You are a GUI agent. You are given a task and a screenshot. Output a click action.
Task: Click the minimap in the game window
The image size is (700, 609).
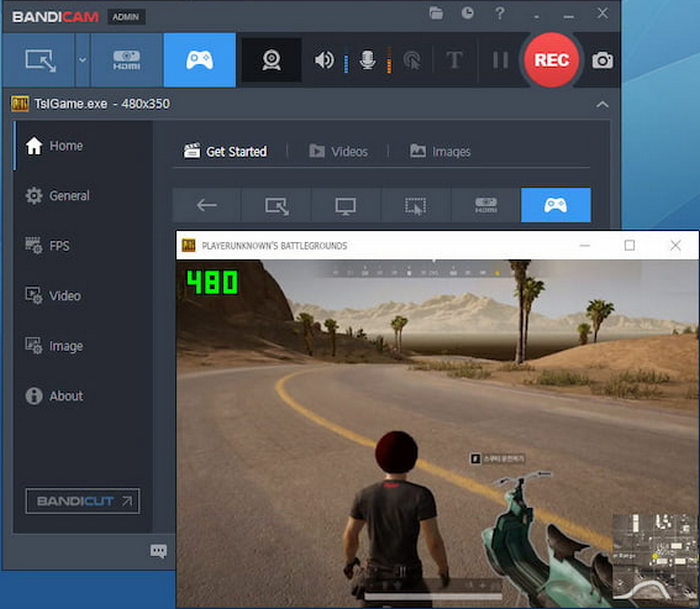654,556
